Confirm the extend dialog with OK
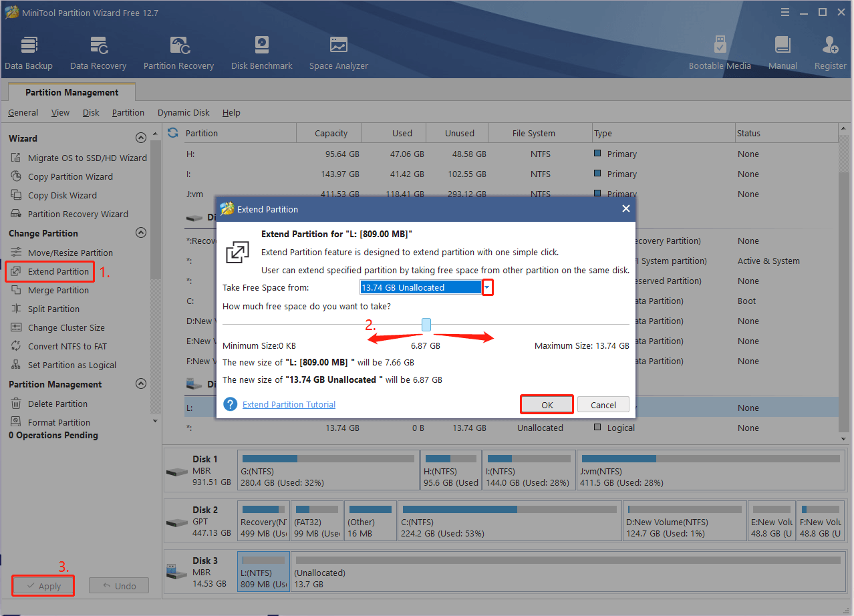 pos(547,405)
